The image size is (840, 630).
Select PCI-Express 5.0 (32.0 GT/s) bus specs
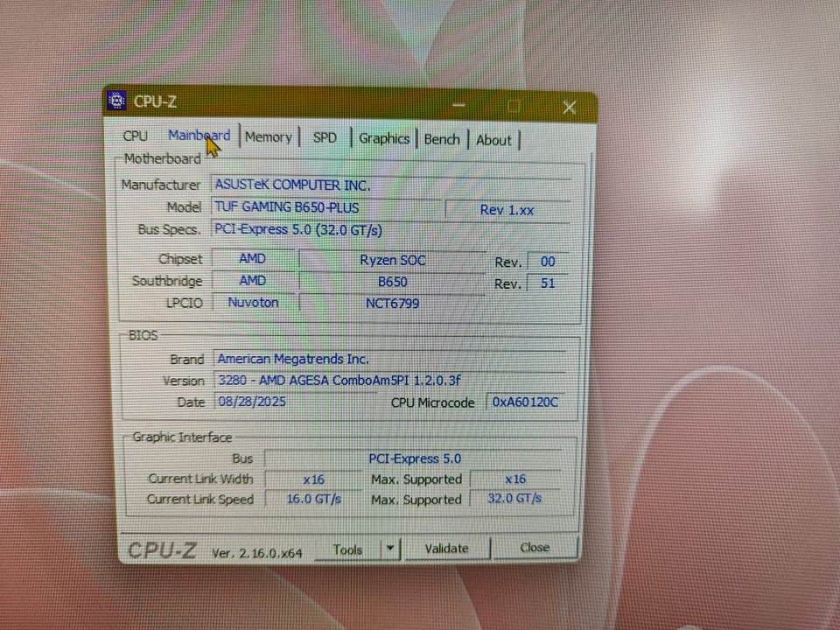pos(391,230)
